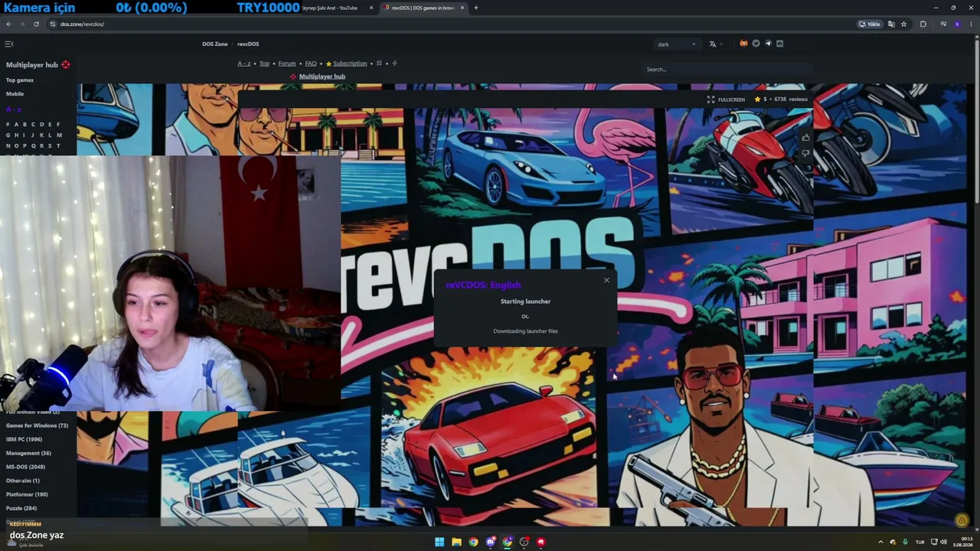
Task: Open the Puzzle (284) category
Action: 21,508
